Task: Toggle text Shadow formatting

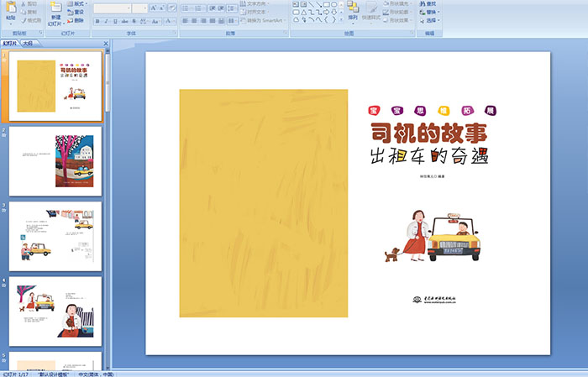Action: click(134, 21)
